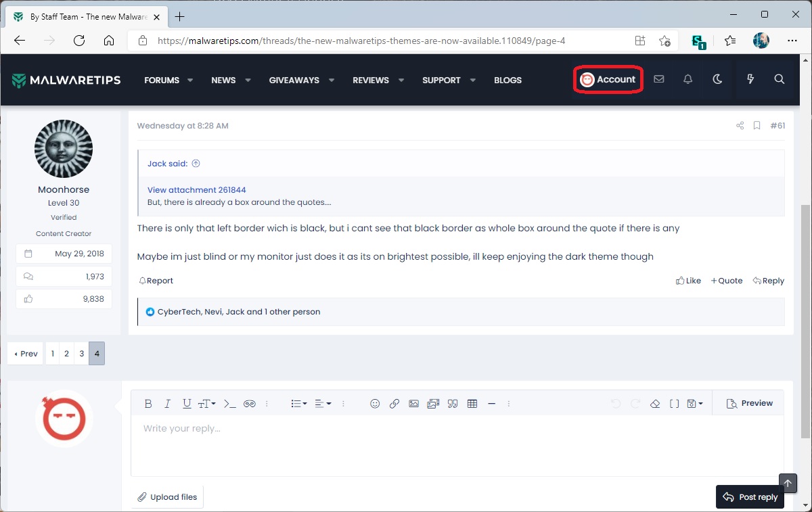Click the Preview button in editor
This screenshot has width=812, height=512.
[749, 403]
